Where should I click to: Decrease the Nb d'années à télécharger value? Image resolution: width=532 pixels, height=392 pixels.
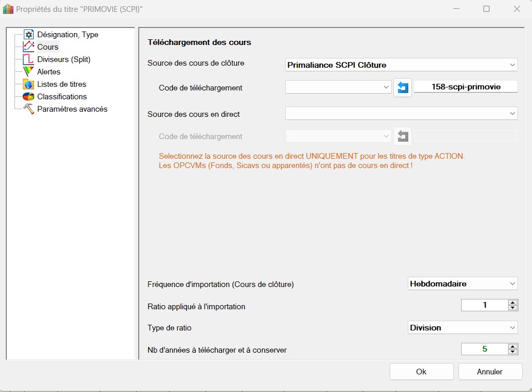(x=512, y=352)
